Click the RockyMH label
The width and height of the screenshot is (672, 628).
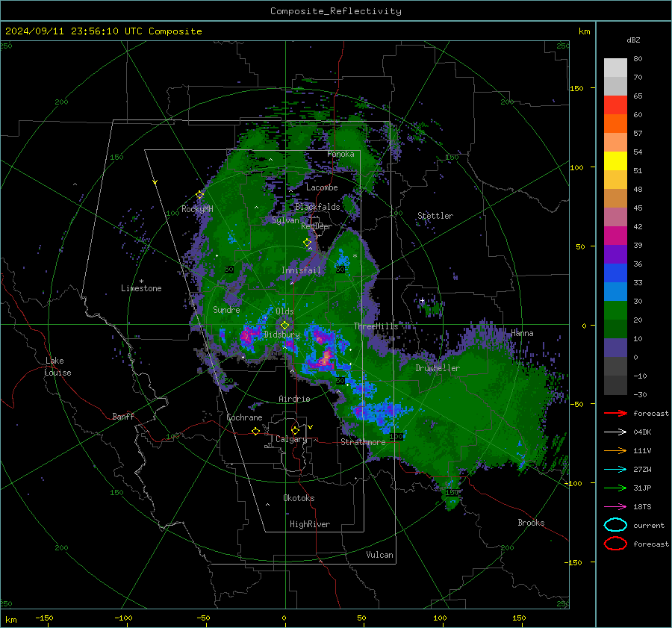pos(196,209)
